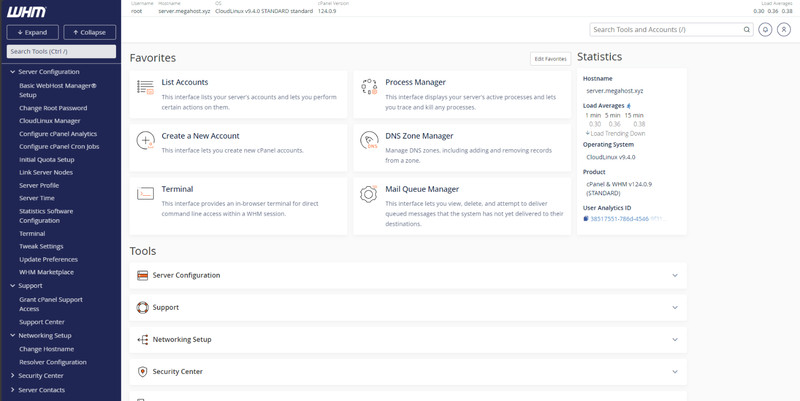Click the User Analytics ID link
This screenshot has width=800, height=401.
pos(628,219)
